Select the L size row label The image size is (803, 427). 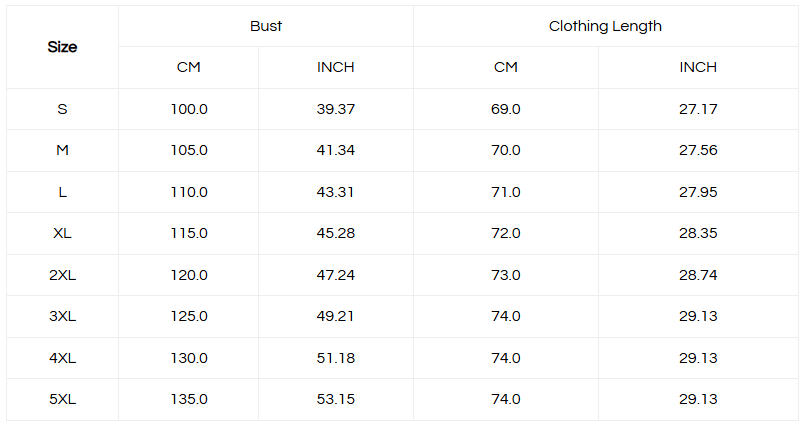pos(62,192)
